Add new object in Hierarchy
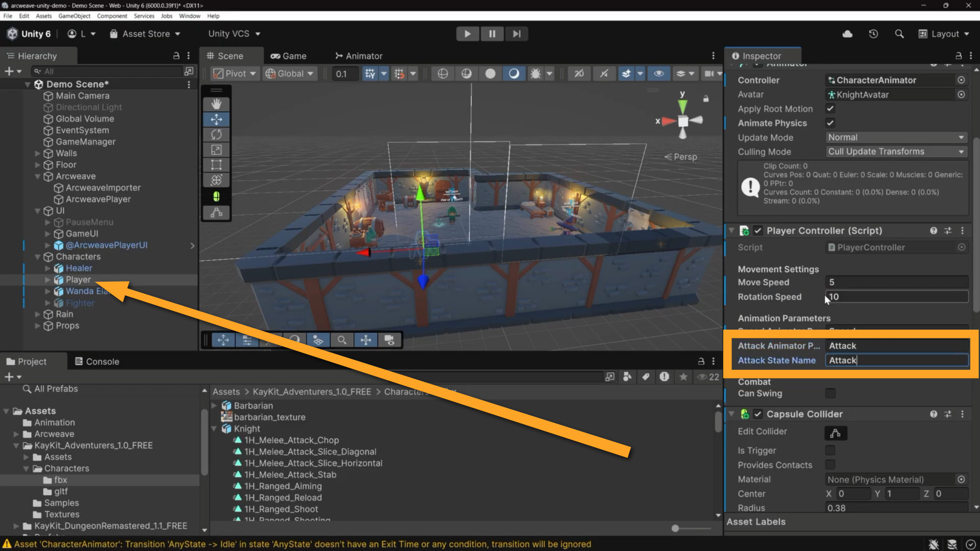This screenshot has width=980, height=551. (x=13, y=71)
